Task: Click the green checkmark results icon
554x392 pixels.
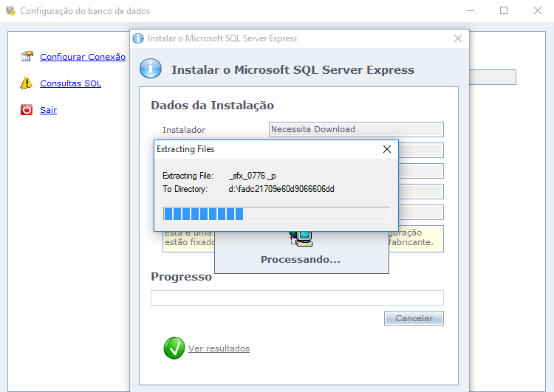Action: pyautogui.click(x=174, y=348)
